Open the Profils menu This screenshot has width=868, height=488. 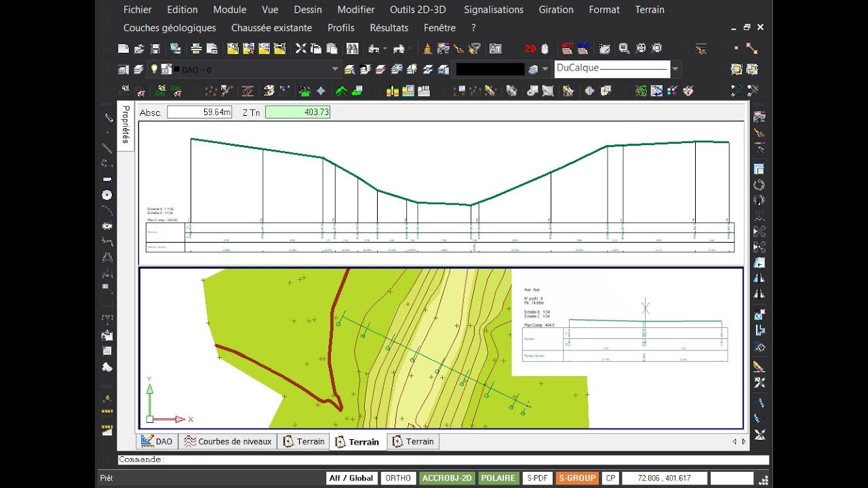341,28
